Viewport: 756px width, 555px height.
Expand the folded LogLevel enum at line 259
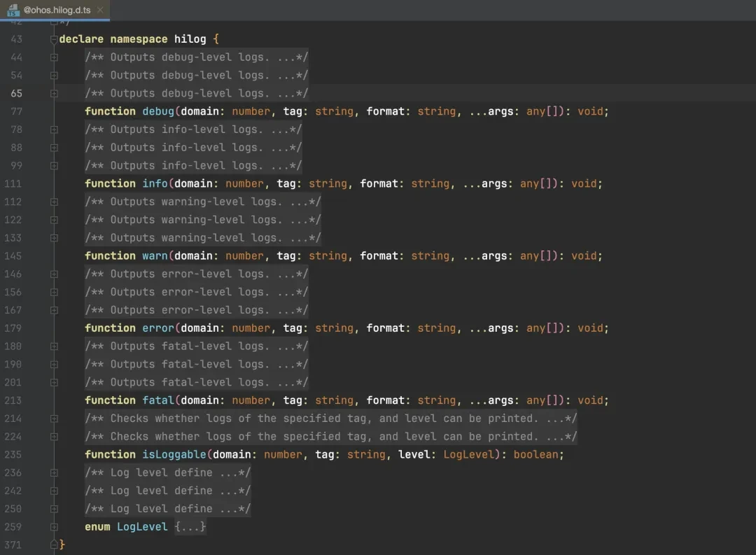click(x=54, y=527)
